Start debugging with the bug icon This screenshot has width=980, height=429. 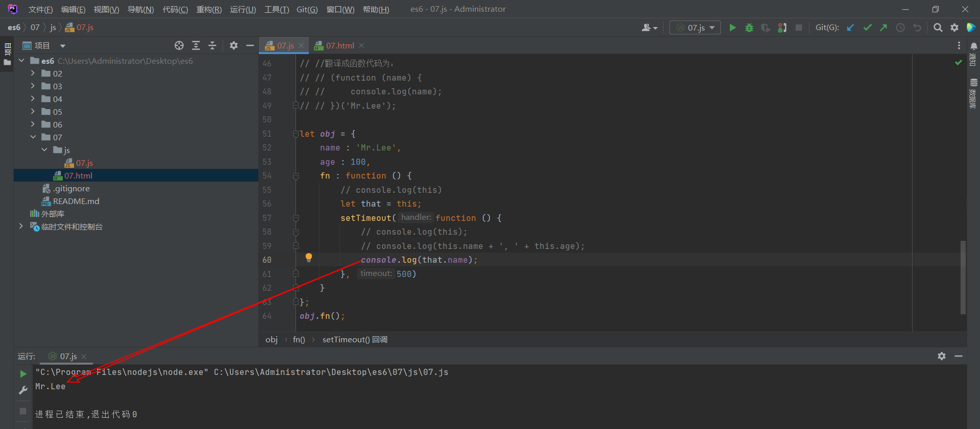pyautogui.click(x=749, y=28)
